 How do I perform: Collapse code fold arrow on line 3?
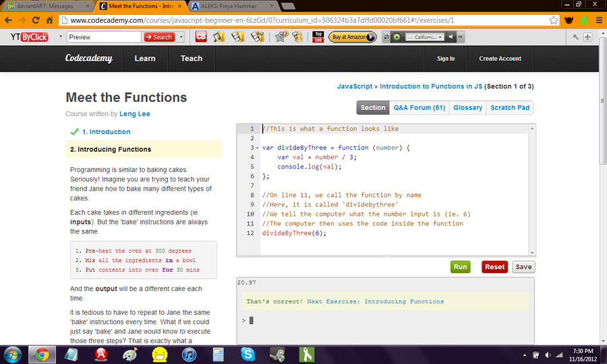257,148
